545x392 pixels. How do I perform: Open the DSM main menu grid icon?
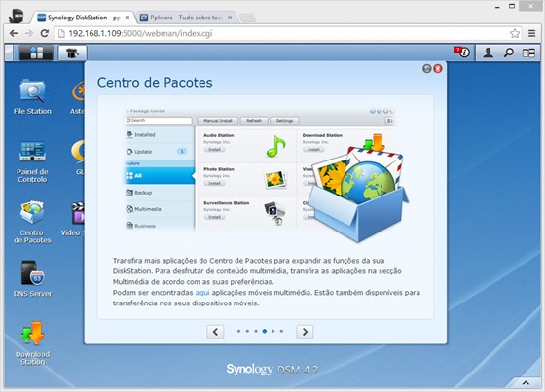click(x=37, y=53)
